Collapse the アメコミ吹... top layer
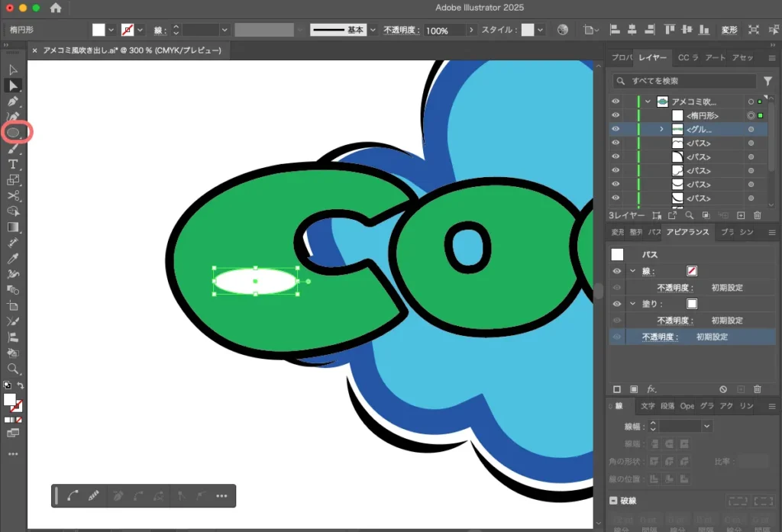 pos(648,102)
